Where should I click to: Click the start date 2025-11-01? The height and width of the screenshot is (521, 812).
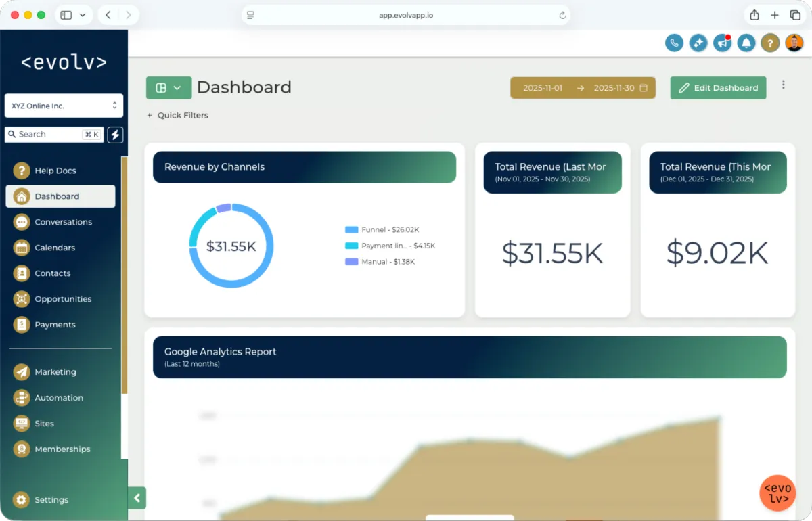tap(543, 88)
